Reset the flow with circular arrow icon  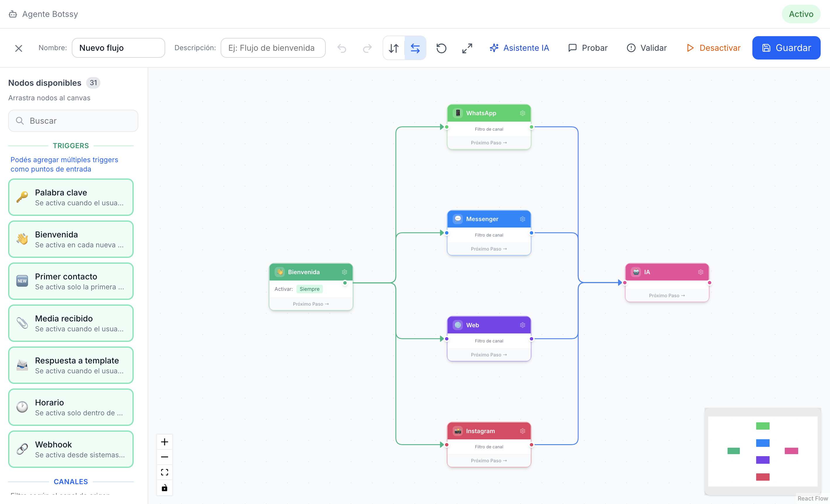(x=441, y=48)
